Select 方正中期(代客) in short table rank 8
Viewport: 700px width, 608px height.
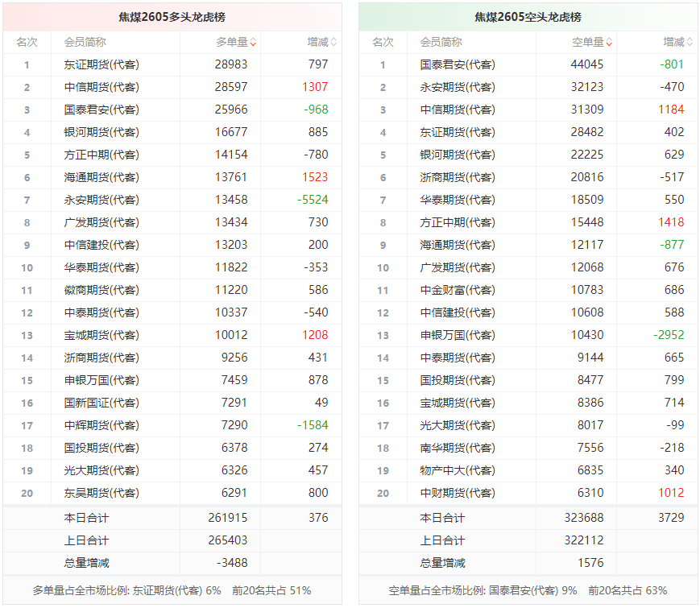[458, 222]
